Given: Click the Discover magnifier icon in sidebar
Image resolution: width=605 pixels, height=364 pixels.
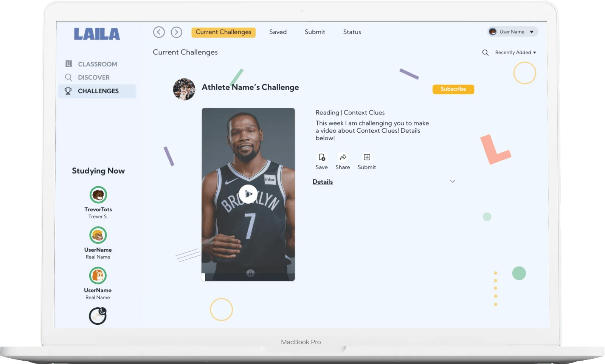Looking at the screenshot, I should (x=68, y=77).
